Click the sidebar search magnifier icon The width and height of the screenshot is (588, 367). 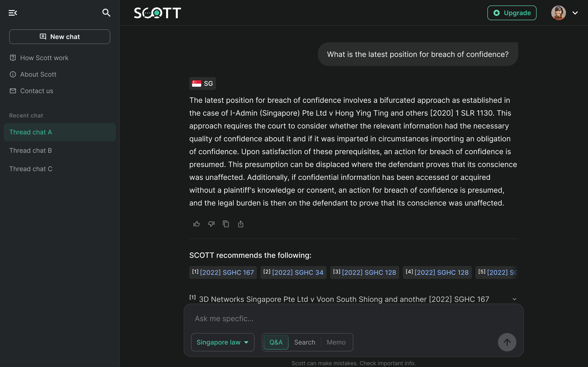[x=106, y=13]
